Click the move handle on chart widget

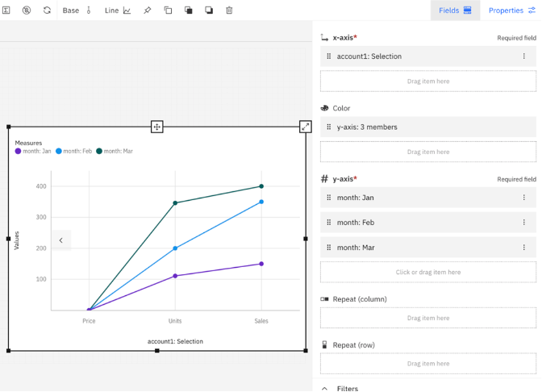coord(157,127)
